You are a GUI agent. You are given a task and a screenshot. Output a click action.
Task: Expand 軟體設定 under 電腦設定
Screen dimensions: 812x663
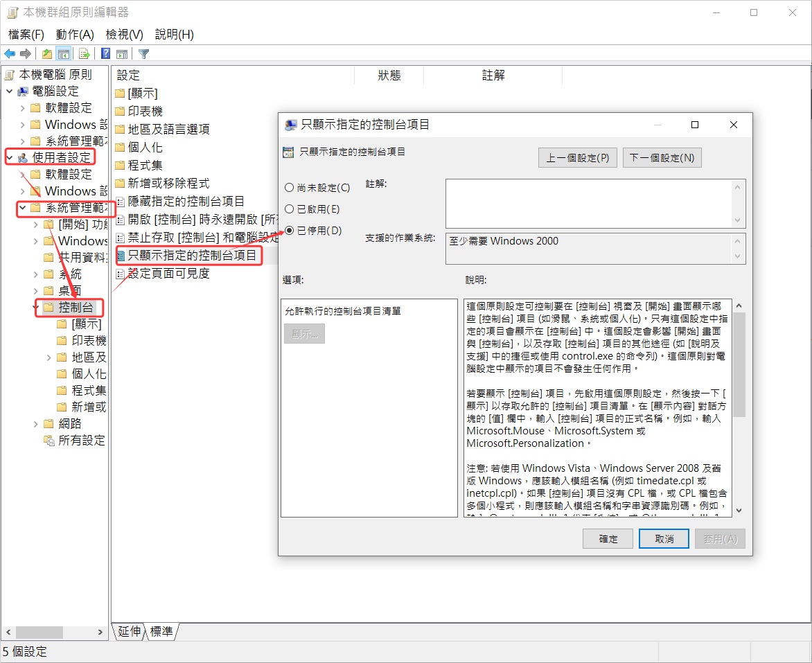(x=22, y=108)
